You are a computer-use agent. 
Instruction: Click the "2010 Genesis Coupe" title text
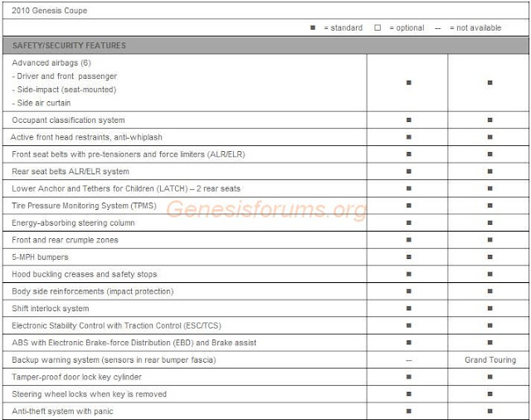tap(50, 11)
